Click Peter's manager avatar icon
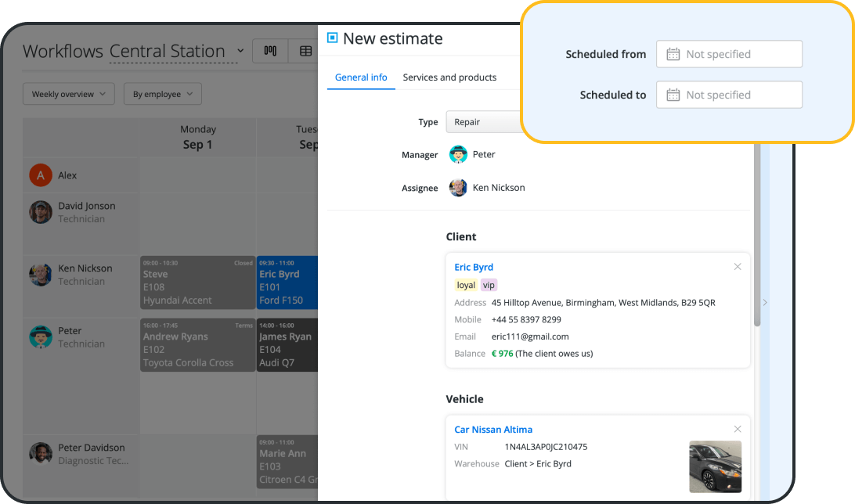Image resolution: width=855 pixels, height=504 pixels. [458, 154]
